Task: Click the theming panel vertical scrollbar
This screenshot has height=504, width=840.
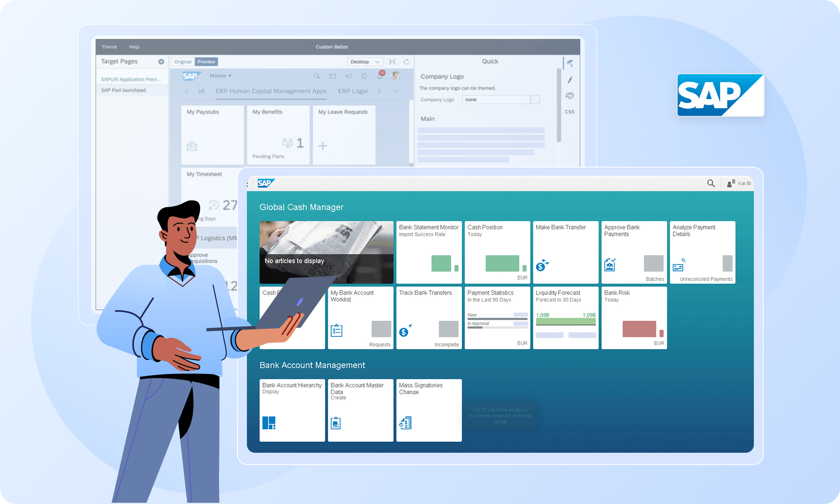Action: click(559, 105)
